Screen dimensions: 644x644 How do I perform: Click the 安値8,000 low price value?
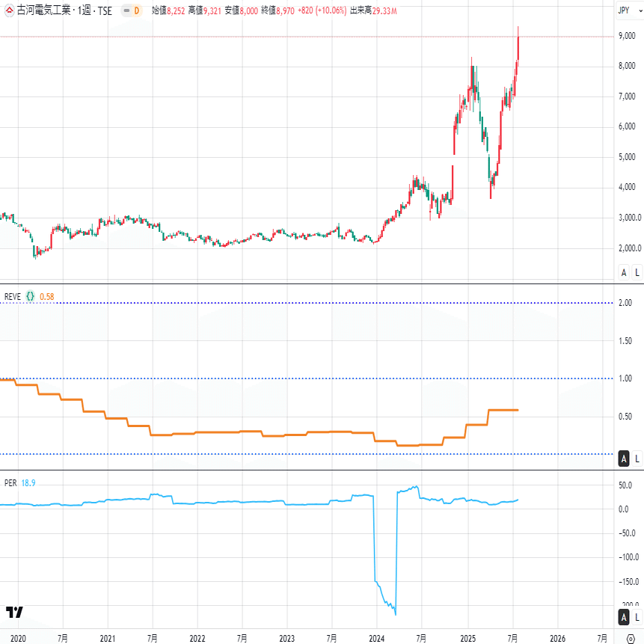tap(241, 10)
